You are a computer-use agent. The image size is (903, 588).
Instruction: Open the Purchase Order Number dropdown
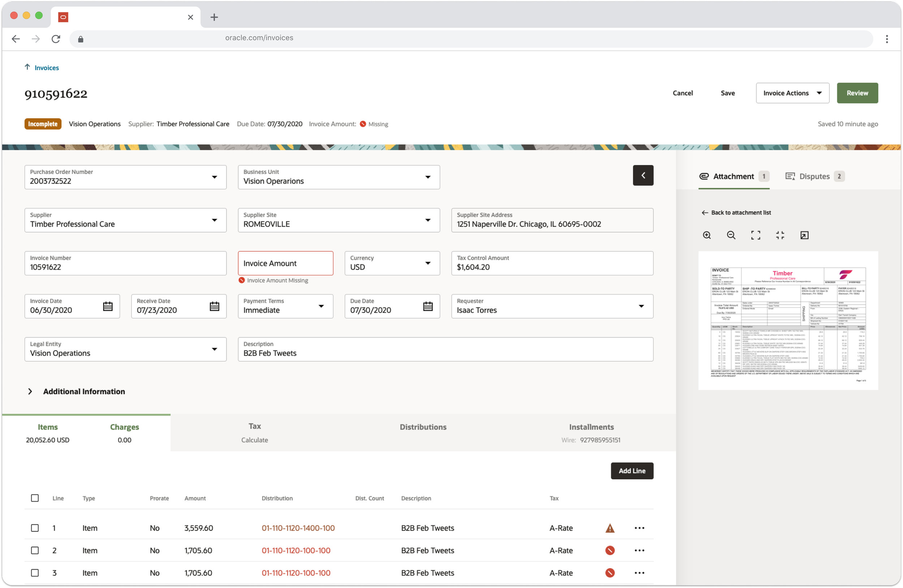[214, 177]
